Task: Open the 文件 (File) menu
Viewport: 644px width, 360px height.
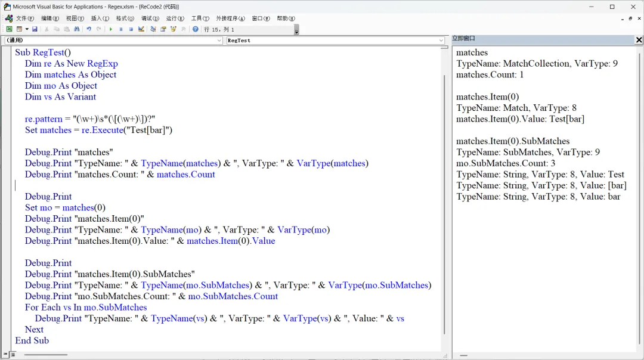Action: [x=24, y=18]
